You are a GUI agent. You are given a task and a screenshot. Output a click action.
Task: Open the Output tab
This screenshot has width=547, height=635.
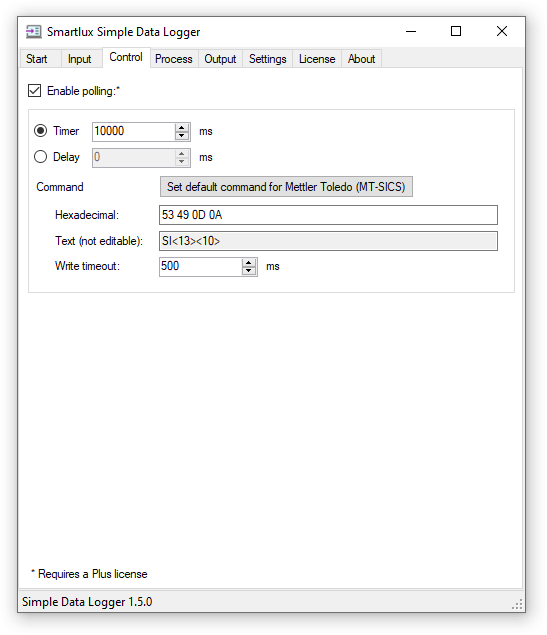220,59
